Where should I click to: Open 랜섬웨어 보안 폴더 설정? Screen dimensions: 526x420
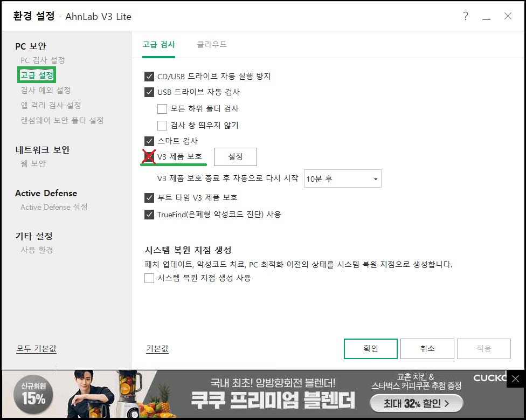62,120
